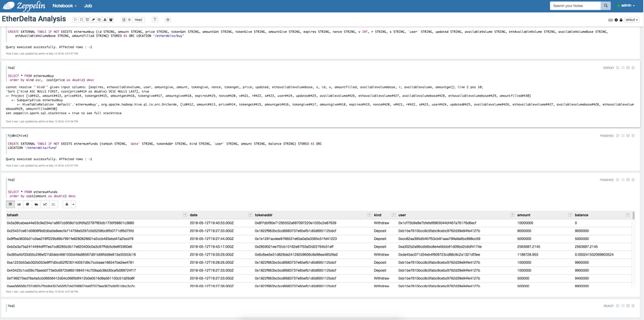The image size is (644, 320).
Task: Download result data as CSV
Action: (x=66, y=204)
